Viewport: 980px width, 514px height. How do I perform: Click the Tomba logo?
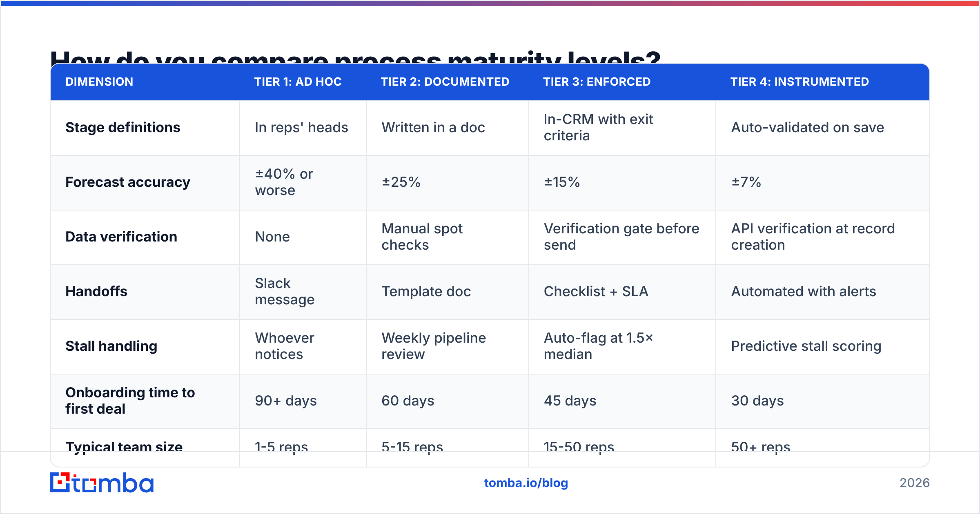[x=102, y=483]
